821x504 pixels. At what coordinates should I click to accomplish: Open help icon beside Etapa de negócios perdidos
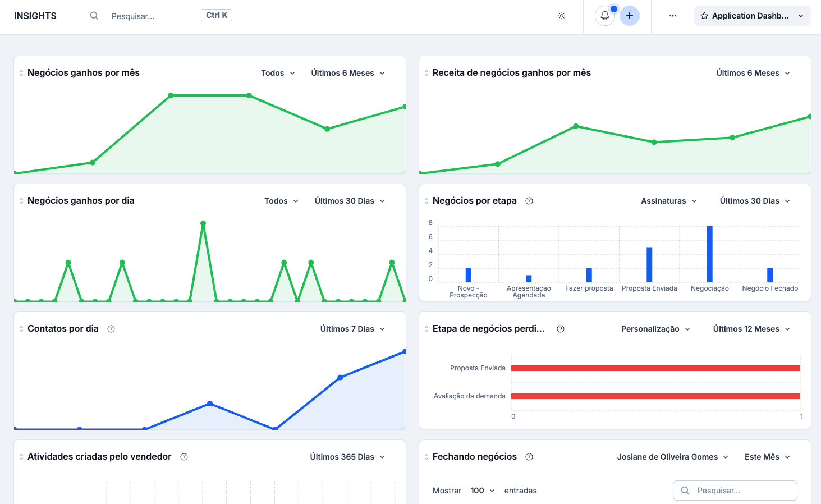click(x=561, y=329)
